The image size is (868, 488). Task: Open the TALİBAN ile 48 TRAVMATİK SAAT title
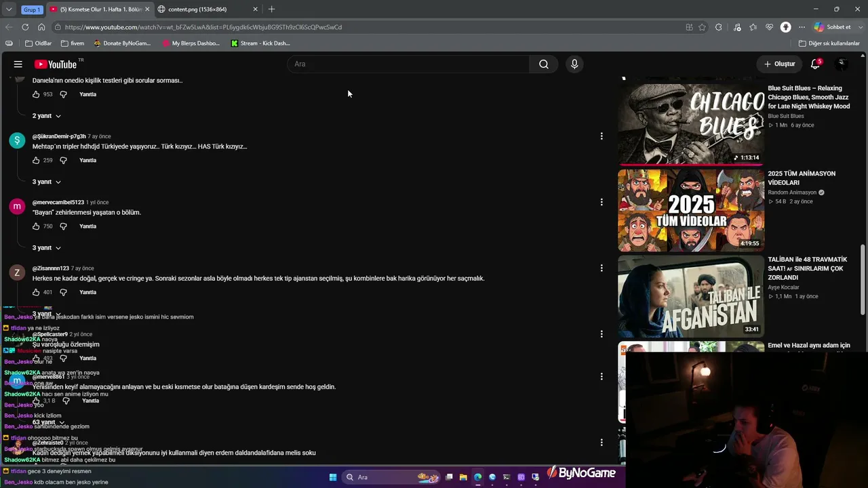click(808, 268)
